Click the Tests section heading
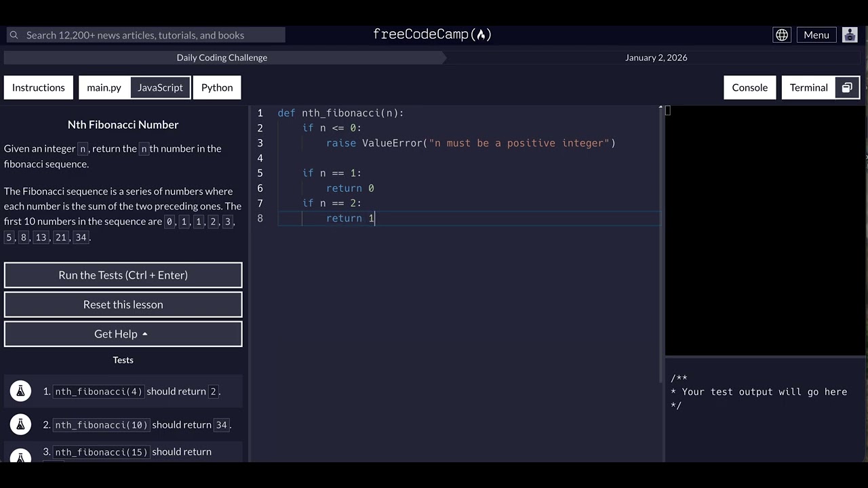868x488 pixels. click(x=123, y=360)
